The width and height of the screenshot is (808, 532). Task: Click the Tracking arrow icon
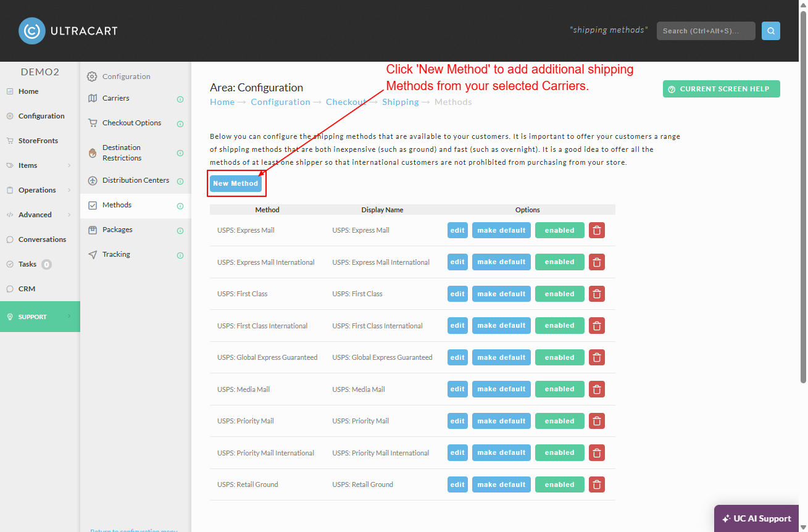tap(93, 254)
